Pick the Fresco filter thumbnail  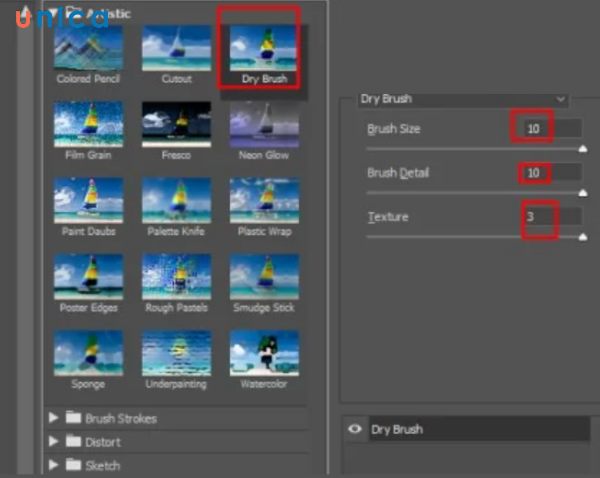pos(176,124)
